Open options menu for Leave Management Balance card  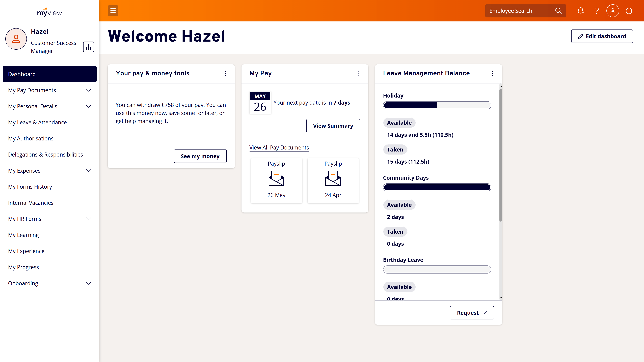click(x=493, y=74)
